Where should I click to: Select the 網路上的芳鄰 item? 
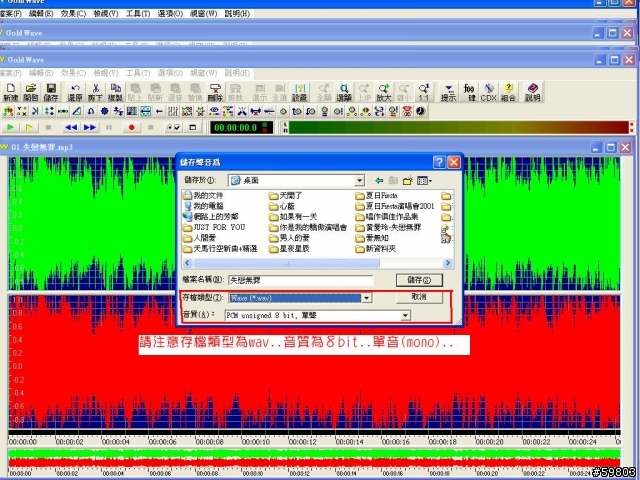211,217
